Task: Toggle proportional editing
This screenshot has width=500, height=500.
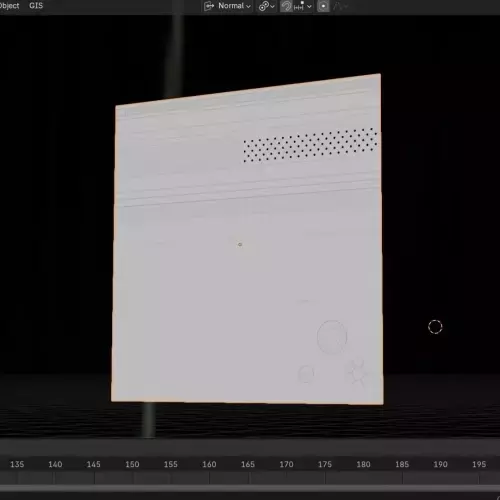Action: (x=323, y=6)
